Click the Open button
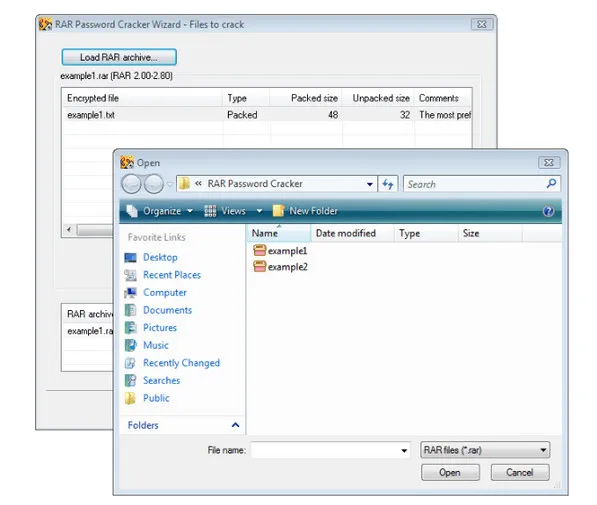The height and width of the screenshot is (505, 597). tap(450, 473)
